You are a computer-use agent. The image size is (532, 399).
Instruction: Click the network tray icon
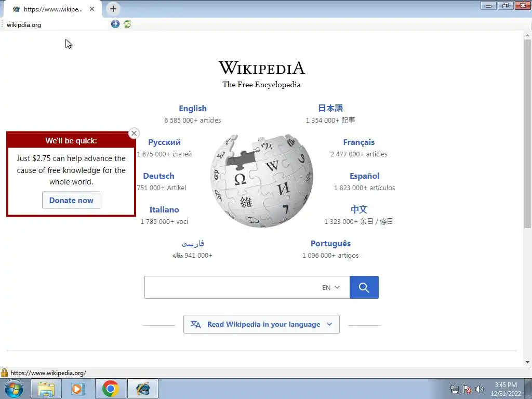(x=454, y=389)
